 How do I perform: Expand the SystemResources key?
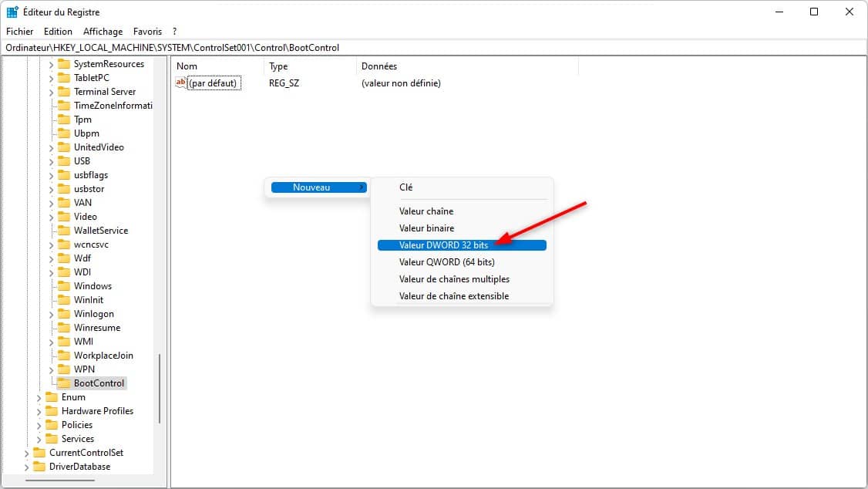[51, 64]
